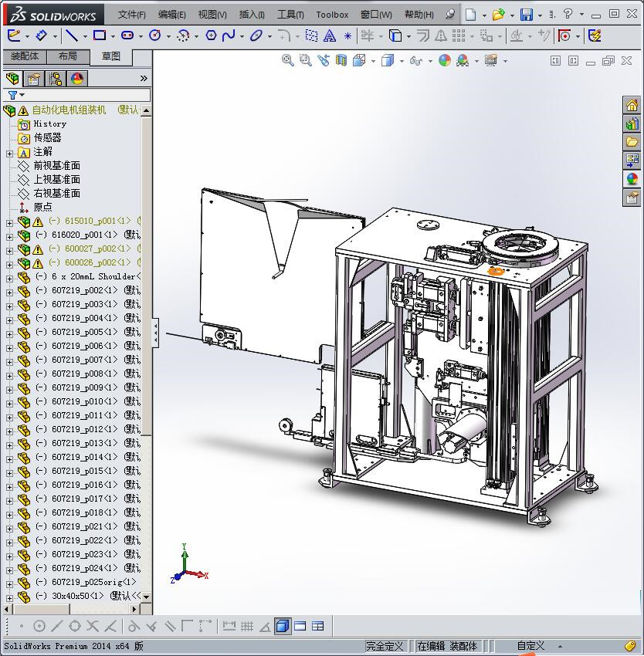
Task: Expand the 注解 annotations folder
Action: click(9, 152)
